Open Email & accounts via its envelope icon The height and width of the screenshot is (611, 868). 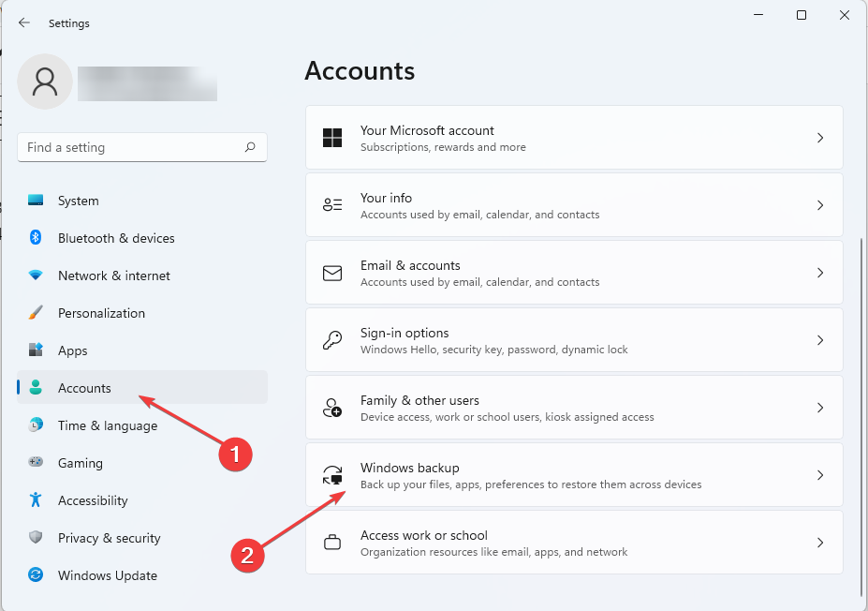[332, 273]
